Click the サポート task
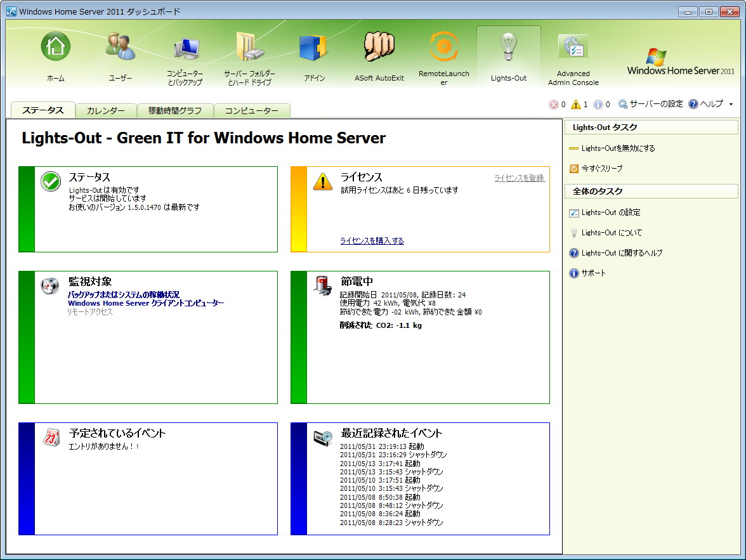Screen dimensions: 746x560 593,273
